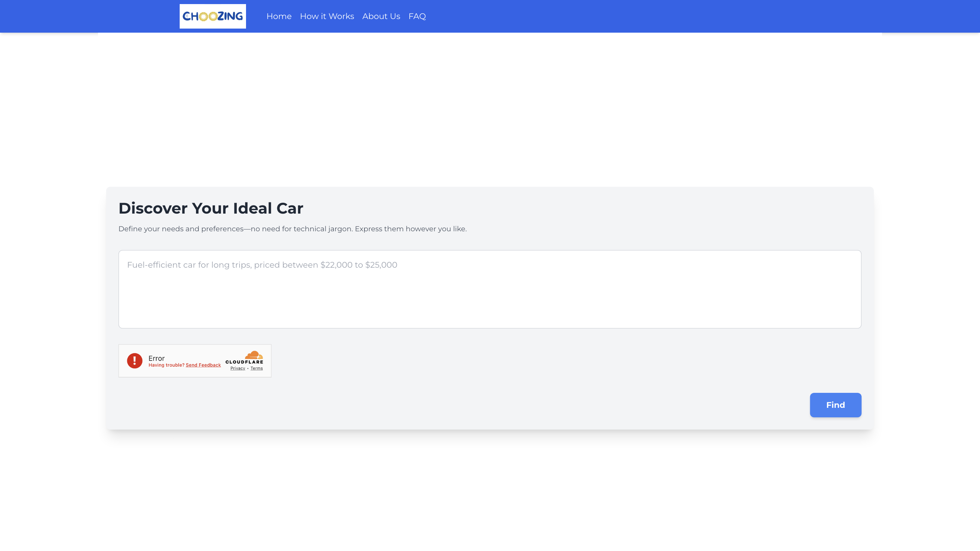This screenshot has height=551, width=980.
Task: Click the Choozing logo in the navbar
Action: pyautogui.click(x=212, y=16)
